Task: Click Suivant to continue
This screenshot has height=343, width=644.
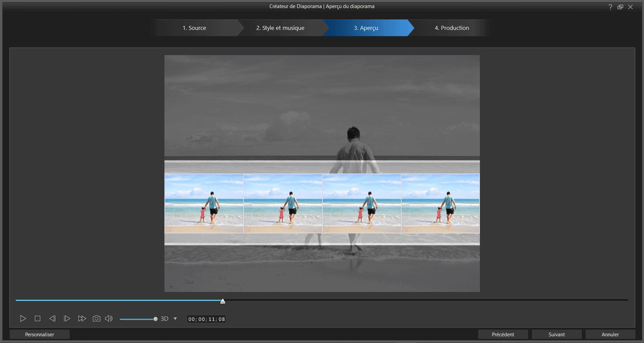Action: pos(556,334)
